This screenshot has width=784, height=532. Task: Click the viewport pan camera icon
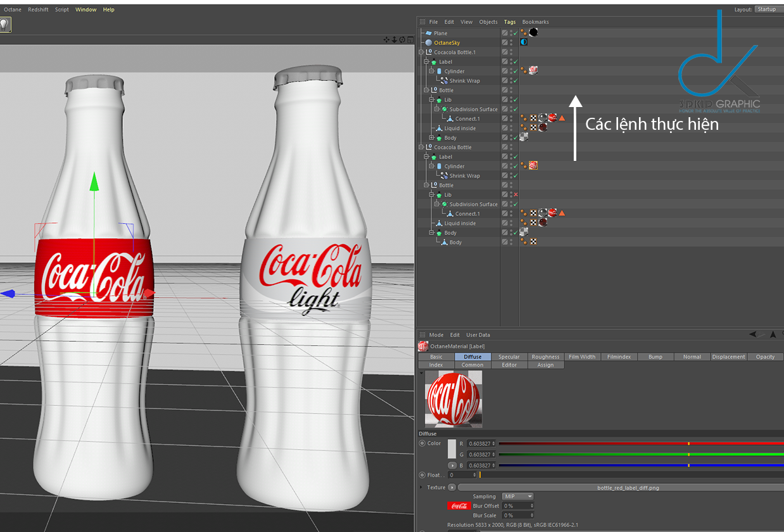click(x=386, y=40)
